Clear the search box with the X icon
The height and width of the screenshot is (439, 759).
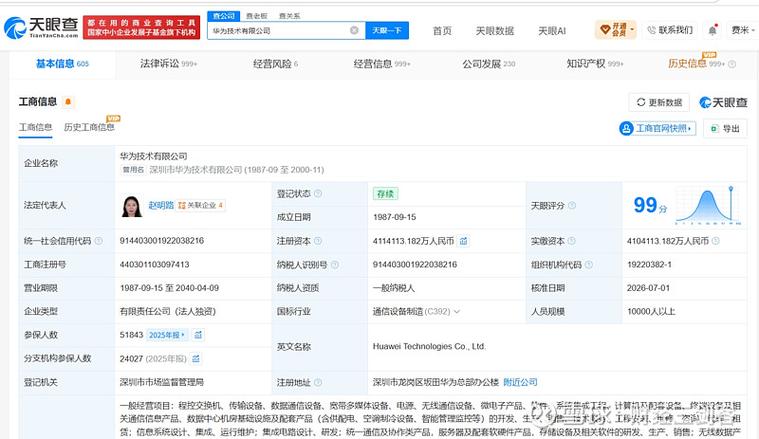354,30
